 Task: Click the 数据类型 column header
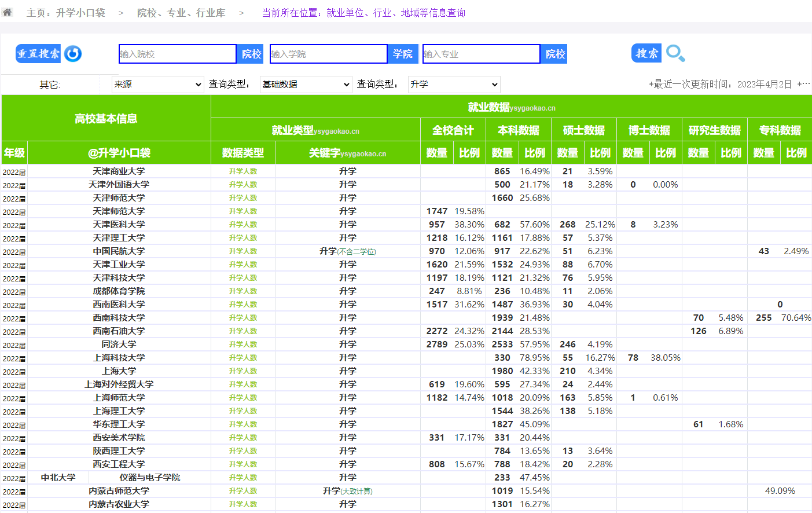[x=243, y=153]
